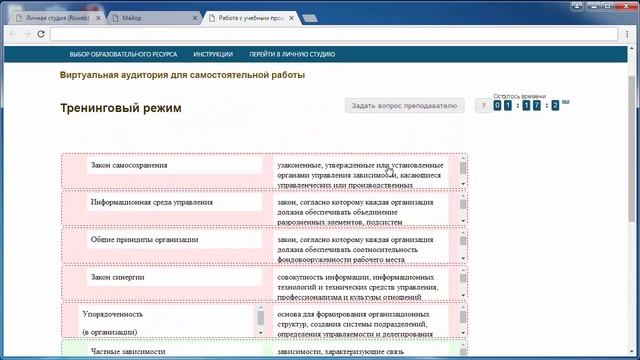The width and height of the screenshot is (640, 360).
Task: Go back with the browser back arrow
Action: pyautogui.click(x=13, y=34)
